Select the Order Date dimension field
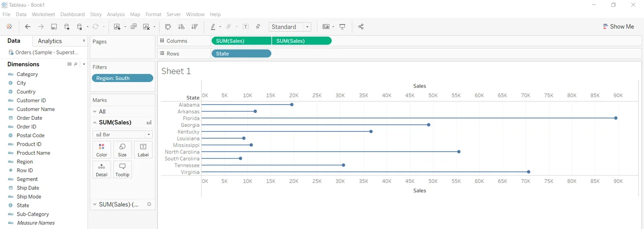This screenshot has height=229, width=644. (x=29, y=118)
